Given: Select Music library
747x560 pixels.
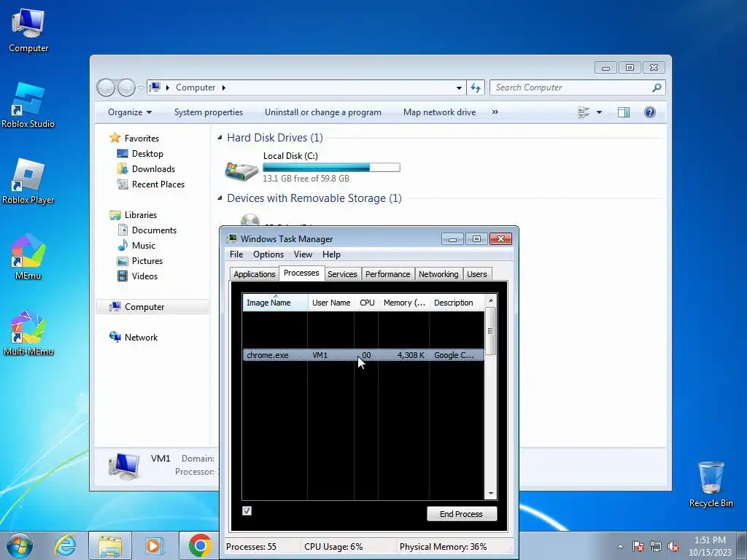Looking at the screenshot, I should point(144,245).
